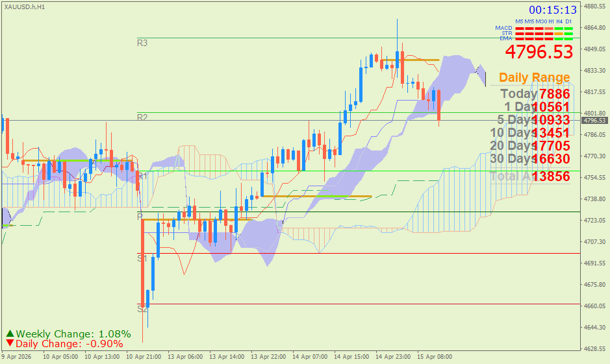
Task: Click the red MACD M5 signal bar
Action: [x=520, y=29]
